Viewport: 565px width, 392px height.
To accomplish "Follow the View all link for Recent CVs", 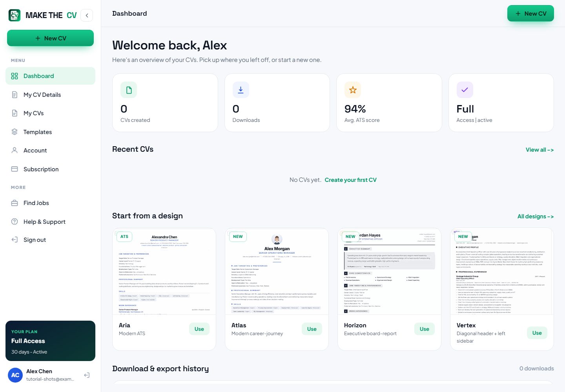I will 539,150.
